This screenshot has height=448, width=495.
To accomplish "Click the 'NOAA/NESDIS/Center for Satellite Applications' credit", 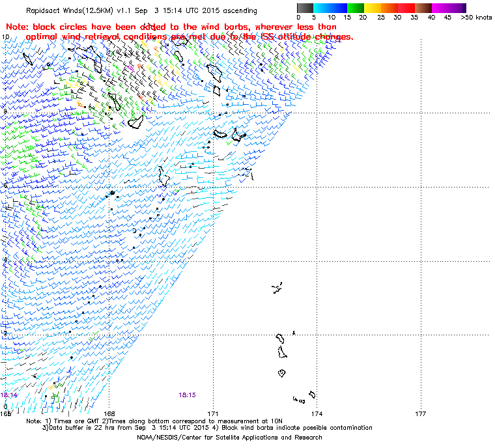I will click(229, 438).
